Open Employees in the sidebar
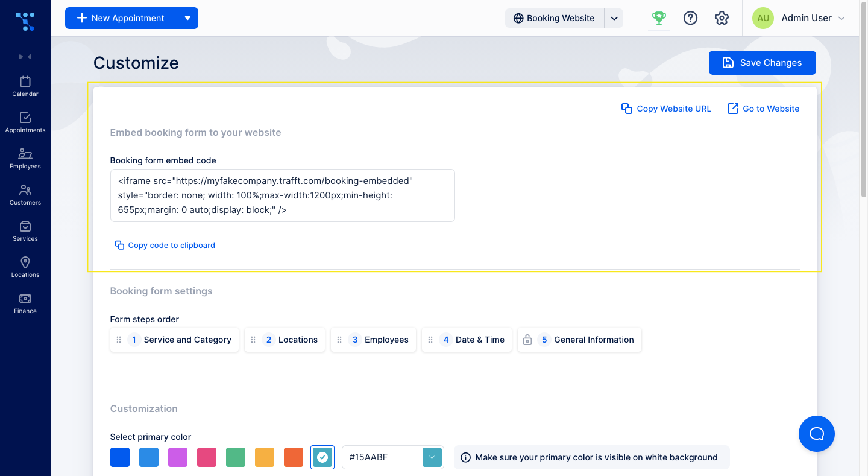868x476 pixels. click(x=25, y=159)
